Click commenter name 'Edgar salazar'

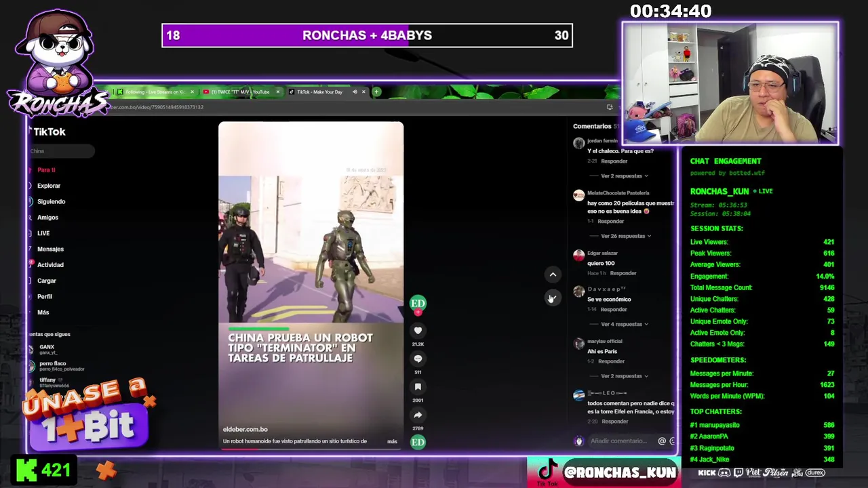point(602,253)
